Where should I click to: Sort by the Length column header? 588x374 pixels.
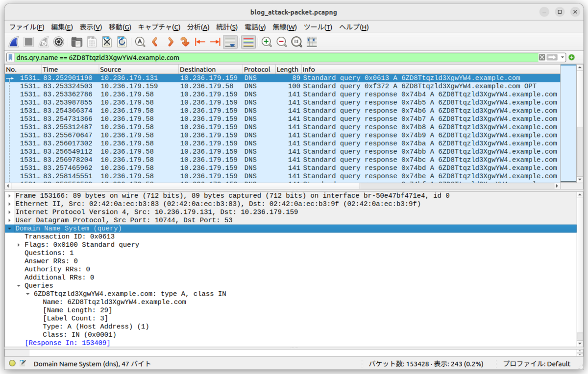pos(288,70)
